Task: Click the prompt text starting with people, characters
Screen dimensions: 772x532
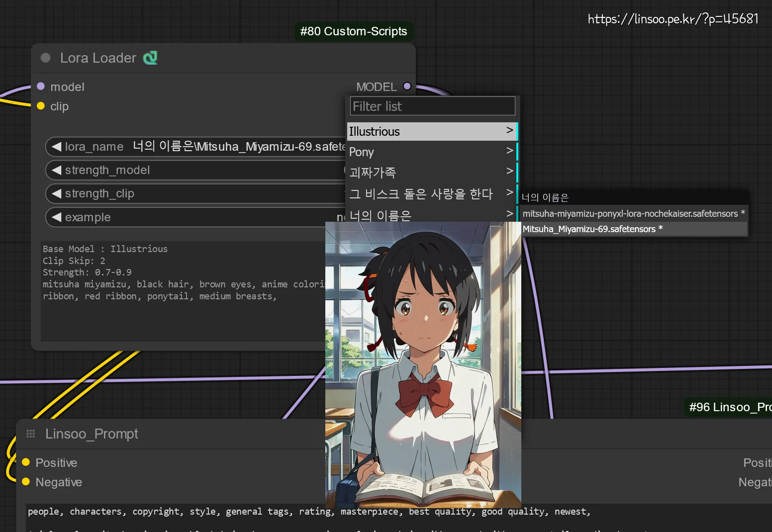Action: pos(309,512)
